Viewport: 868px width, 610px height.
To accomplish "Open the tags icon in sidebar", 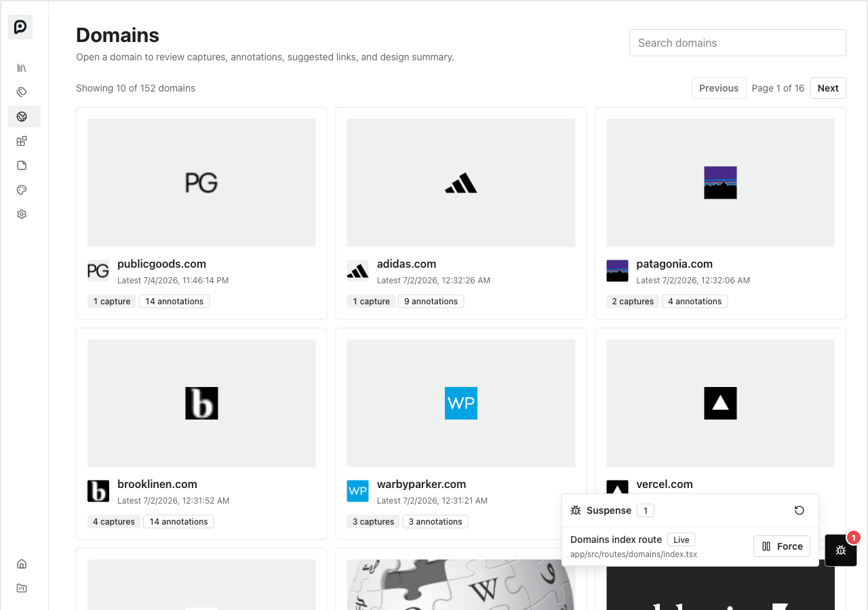I will (x=22, y=92).
